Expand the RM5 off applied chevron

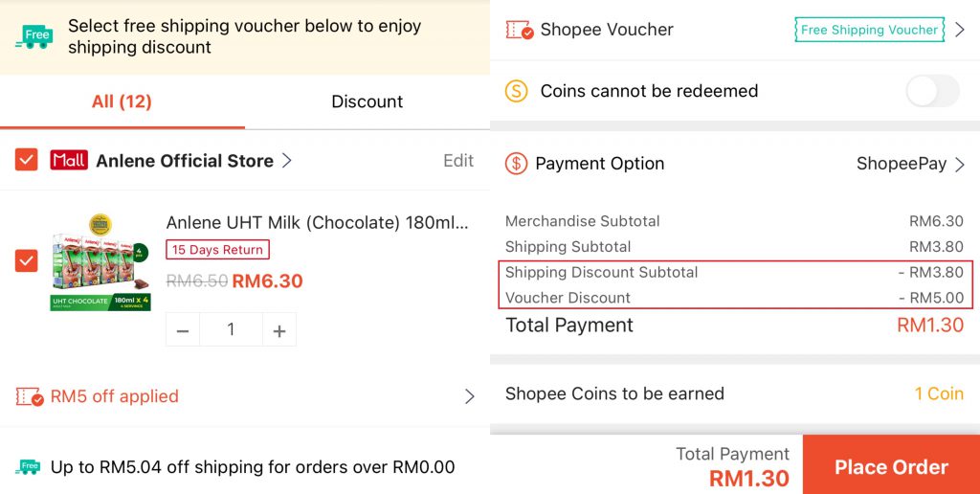469,396
